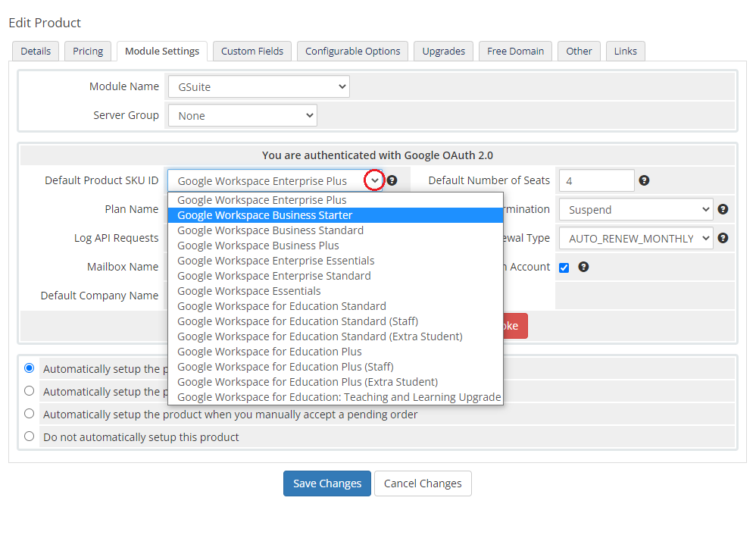This screenshot has width=756, height=557.
Task: Open help icon next to Default Product SKU ID
Action: (x=392, y=180)
